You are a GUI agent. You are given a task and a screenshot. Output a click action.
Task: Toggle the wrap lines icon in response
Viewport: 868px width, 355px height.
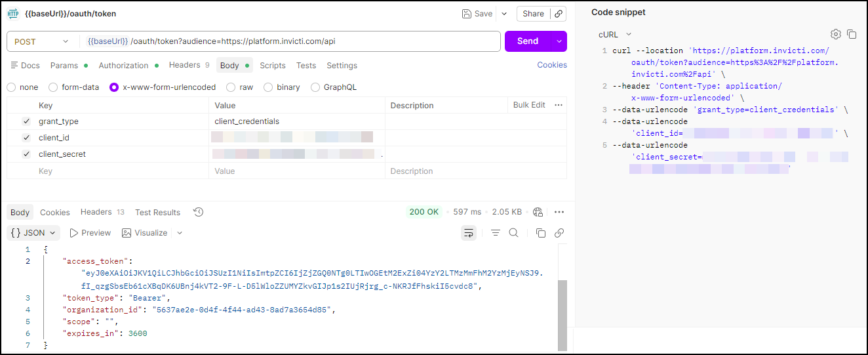[469, 233]
